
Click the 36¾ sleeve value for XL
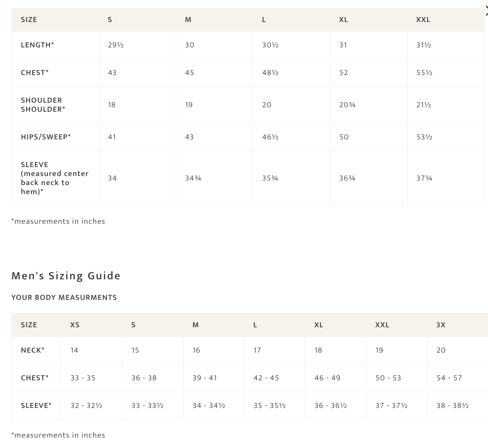347,178
